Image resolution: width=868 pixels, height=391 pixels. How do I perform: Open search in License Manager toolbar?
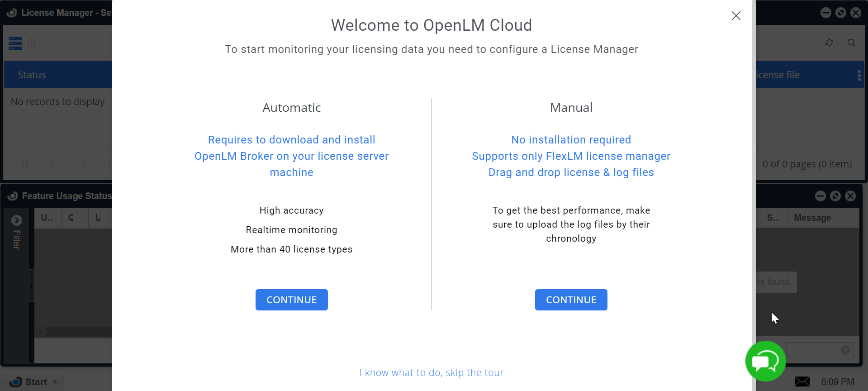(851, 43)
